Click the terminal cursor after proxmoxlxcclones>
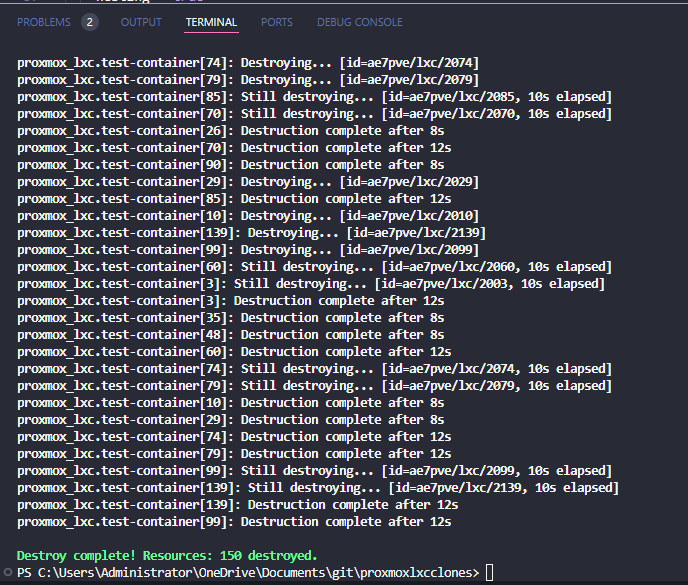The width and height of the screenshot is (688, 585). pos(489,573)
